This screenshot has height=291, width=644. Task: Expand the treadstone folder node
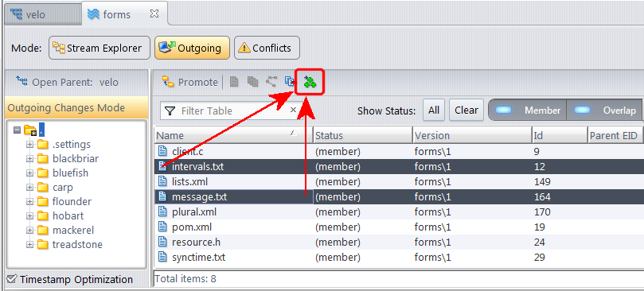pos(30,245)
